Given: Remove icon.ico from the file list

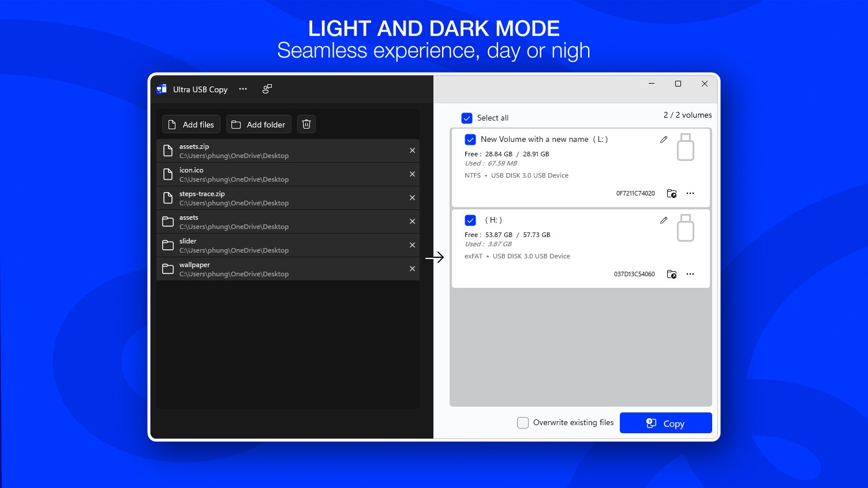Looking at the screenshot, I should coord(412,174).
